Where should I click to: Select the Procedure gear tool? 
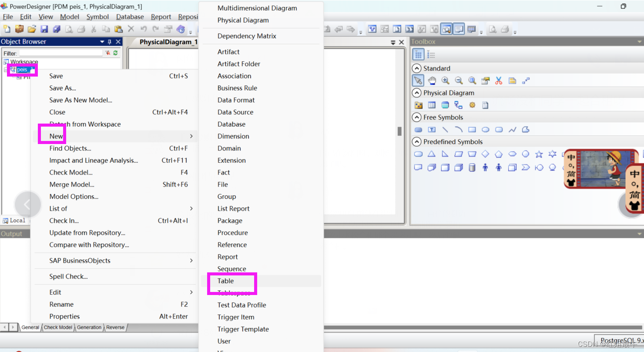pos(472,105)
